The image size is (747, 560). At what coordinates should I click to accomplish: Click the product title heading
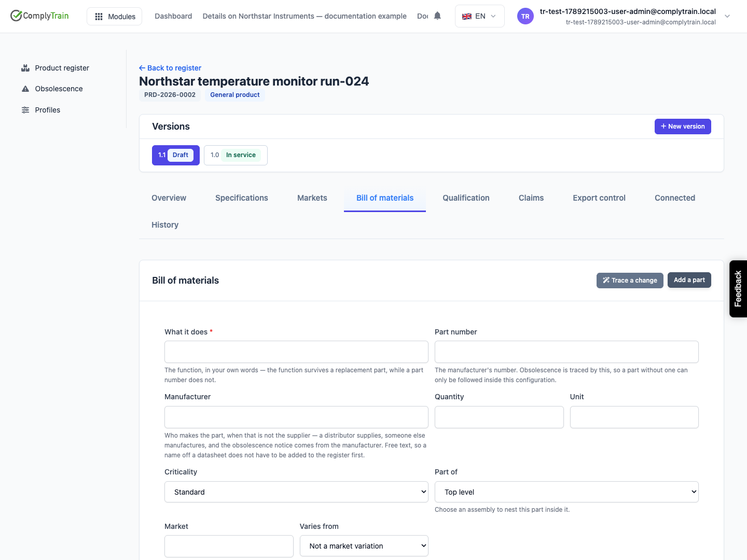(254, 81)
